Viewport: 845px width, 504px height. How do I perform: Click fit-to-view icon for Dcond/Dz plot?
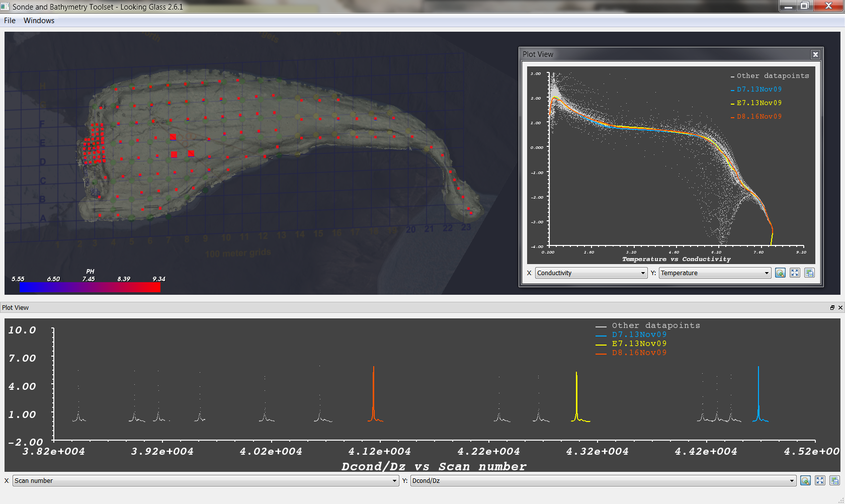pos(820,480)
